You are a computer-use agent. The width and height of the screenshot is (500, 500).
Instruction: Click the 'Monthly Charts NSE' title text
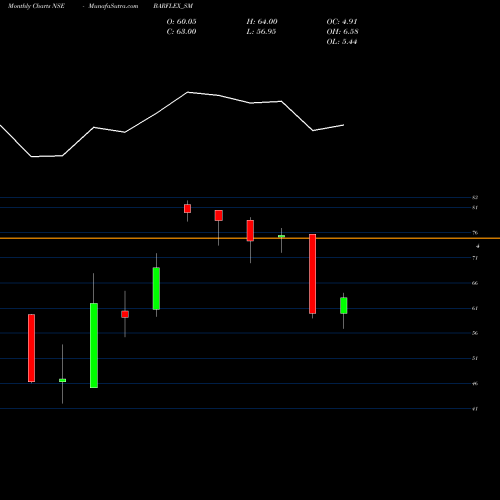[36, 6]
